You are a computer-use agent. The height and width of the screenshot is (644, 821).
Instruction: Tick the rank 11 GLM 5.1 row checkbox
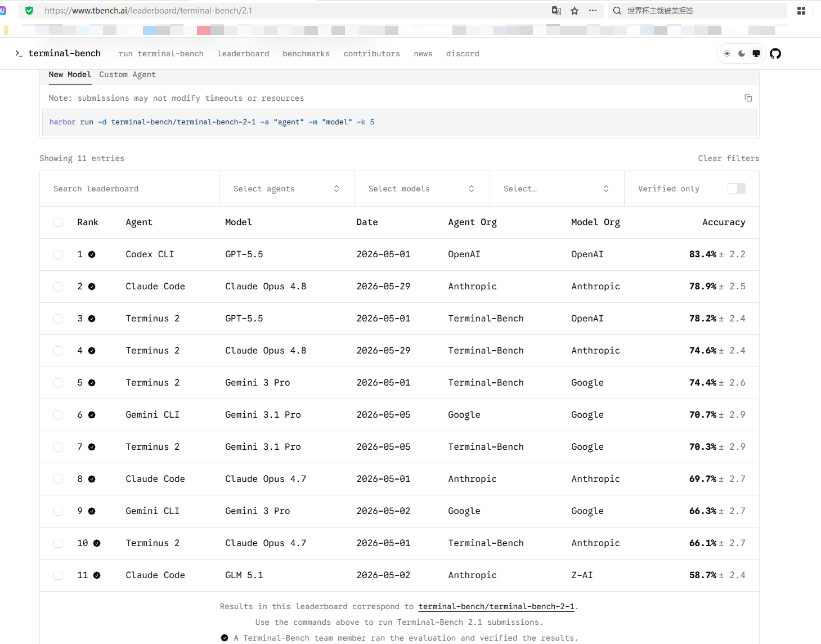pos(58,575)
